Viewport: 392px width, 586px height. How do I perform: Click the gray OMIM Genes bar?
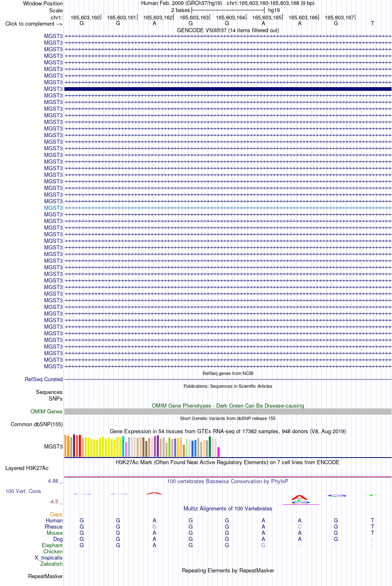pos(228,411)
